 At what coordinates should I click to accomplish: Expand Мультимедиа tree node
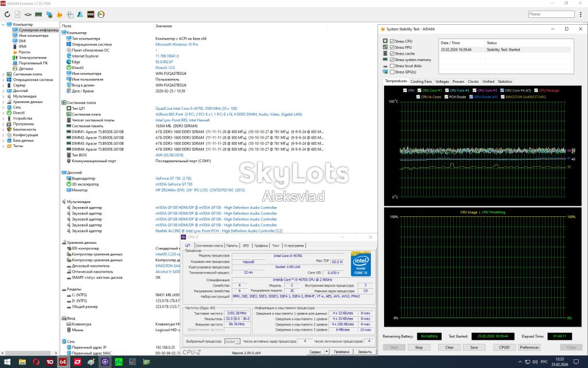[x=3, y=96]
